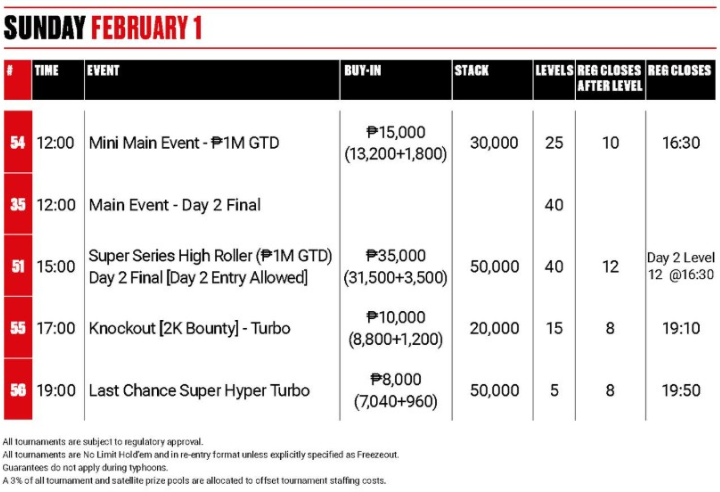Click the red event number 51 badge

[x=17, y=267]
